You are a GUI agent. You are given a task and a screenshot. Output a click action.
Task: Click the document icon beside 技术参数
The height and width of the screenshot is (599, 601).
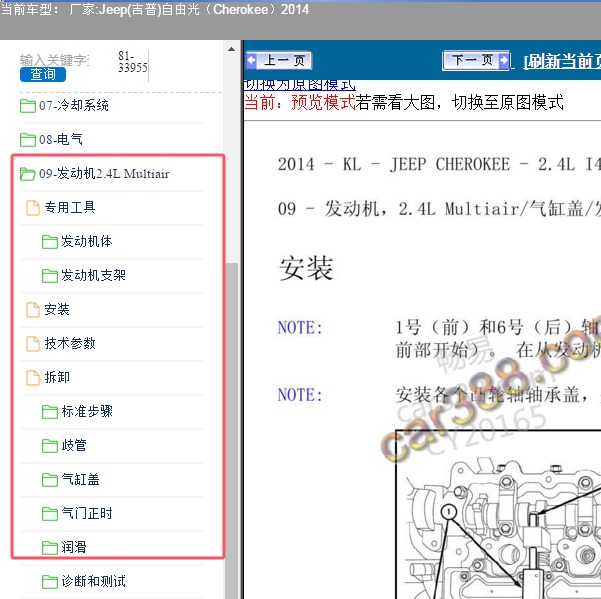(x=33, y=344)
